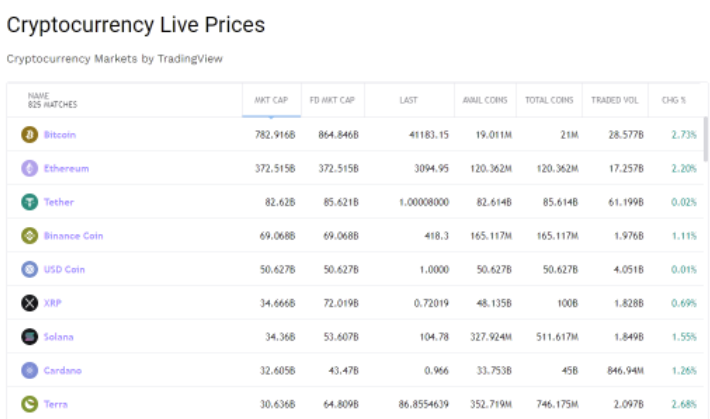Image resolution: width=710 pixels, height=419 pixels.
Task: Sort by LAST price column header
Action: 408,100
